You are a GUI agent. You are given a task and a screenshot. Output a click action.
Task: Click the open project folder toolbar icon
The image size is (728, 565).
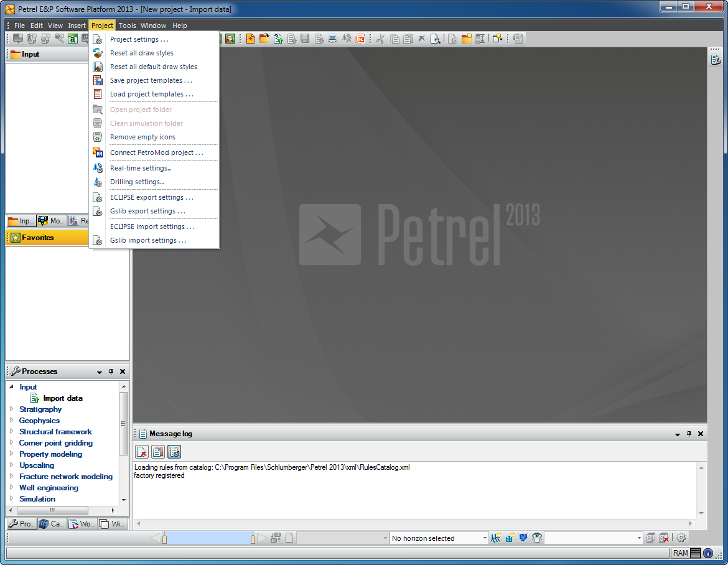click(x=264, y=39)
